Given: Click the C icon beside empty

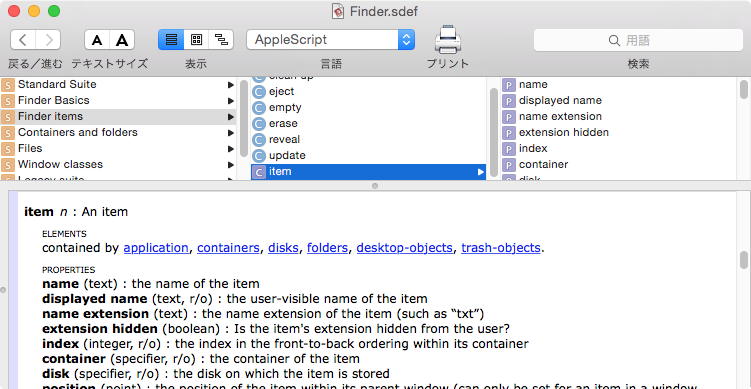Looking at the screenshot, I should [259, 108].
